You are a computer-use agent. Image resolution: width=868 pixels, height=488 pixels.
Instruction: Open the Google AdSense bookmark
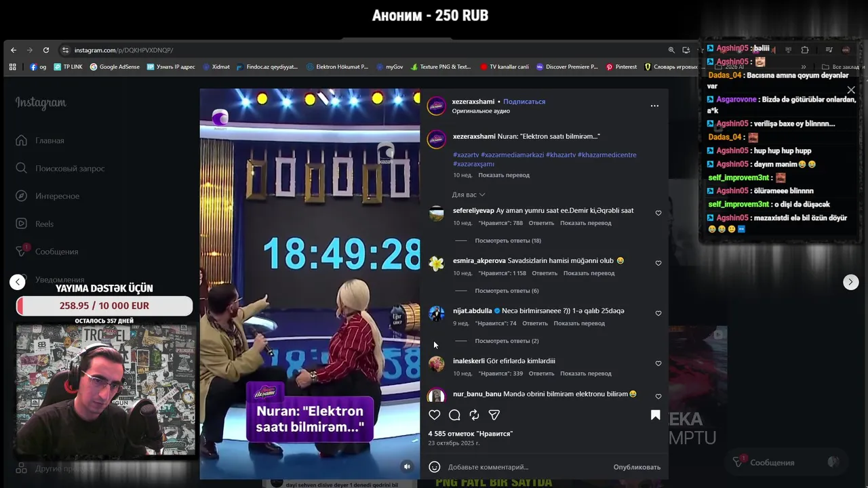click(x=115, y=67)
